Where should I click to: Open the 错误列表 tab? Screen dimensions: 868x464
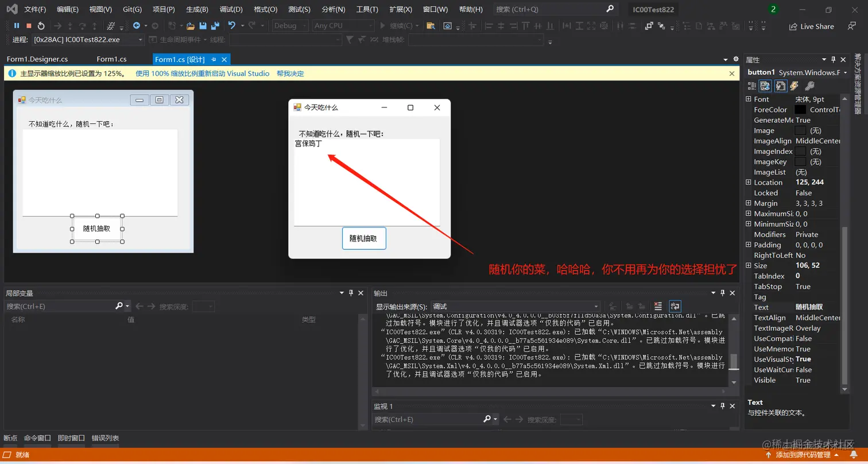pos(106,438)
